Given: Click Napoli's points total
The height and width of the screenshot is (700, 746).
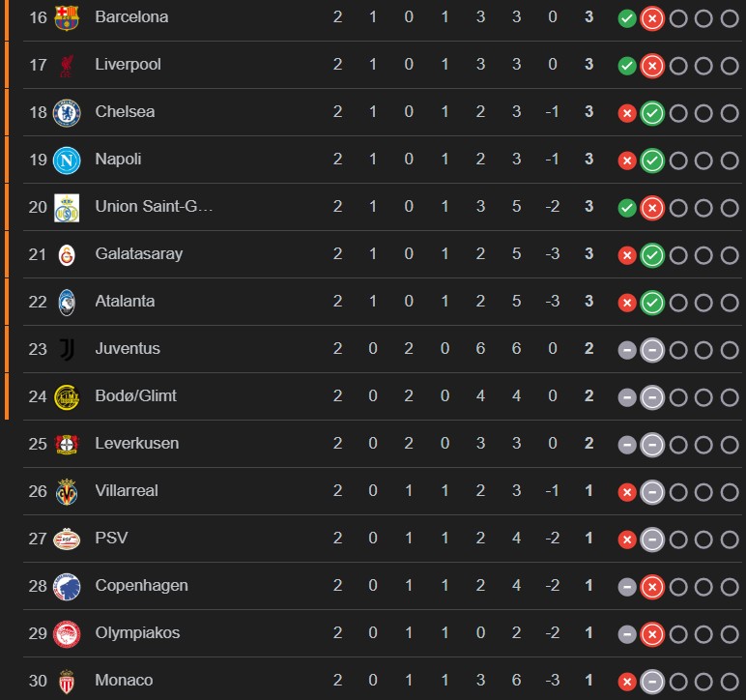Looking at the screenshot, I should [x=588, y=160].
